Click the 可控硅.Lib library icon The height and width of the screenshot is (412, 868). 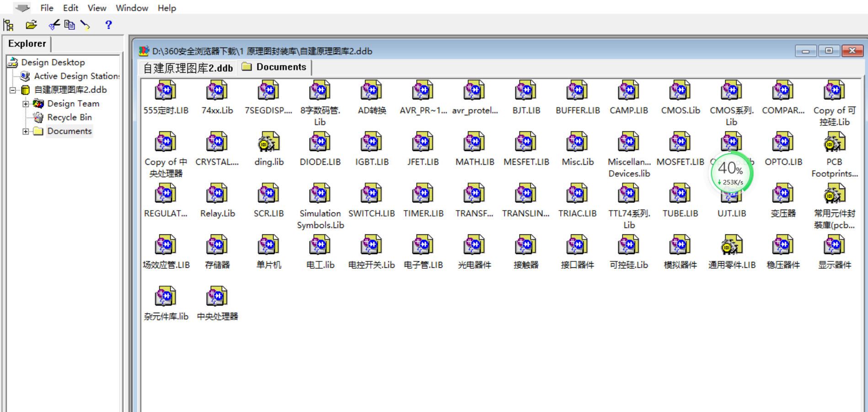pyautogui.click(x=629, y=245)
